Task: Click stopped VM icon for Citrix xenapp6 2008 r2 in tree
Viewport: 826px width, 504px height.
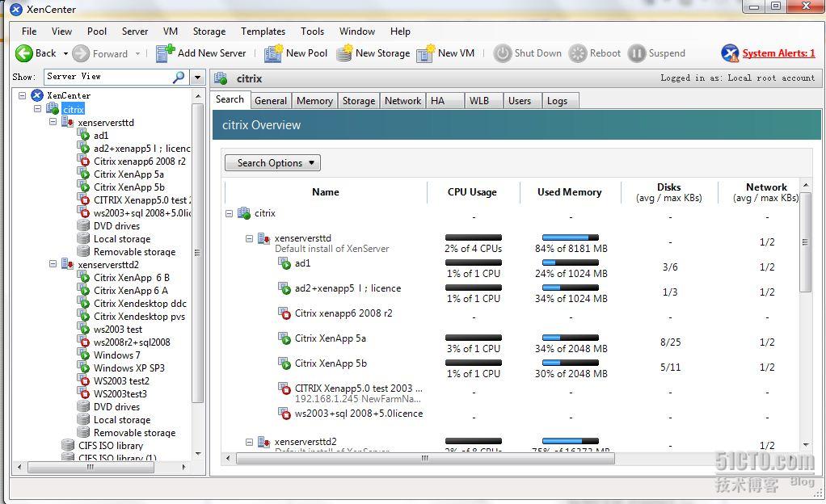Action: point(84,161)
